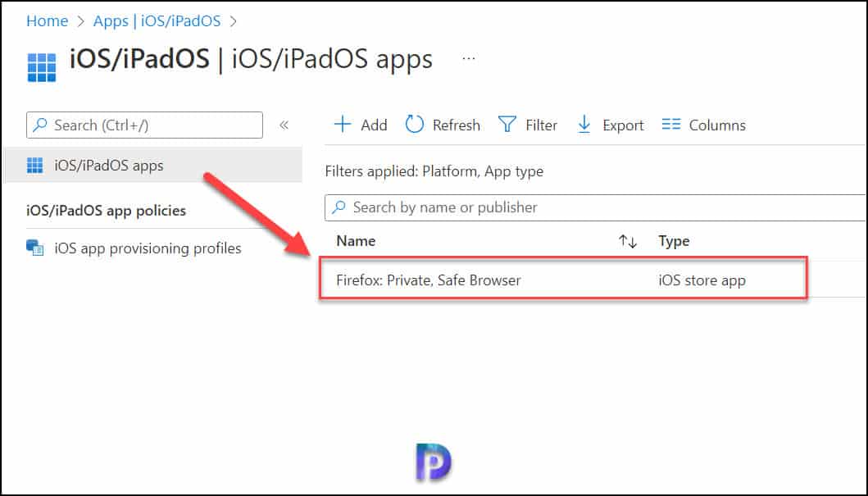Click the Filter funnel icon

[x=507, y=124]
